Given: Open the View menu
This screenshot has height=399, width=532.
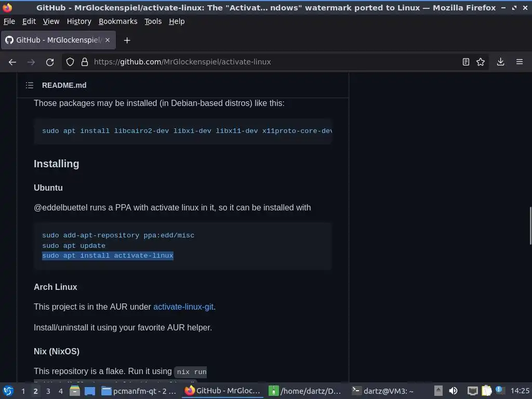Looking at the screenshot, I should (51, 21).
